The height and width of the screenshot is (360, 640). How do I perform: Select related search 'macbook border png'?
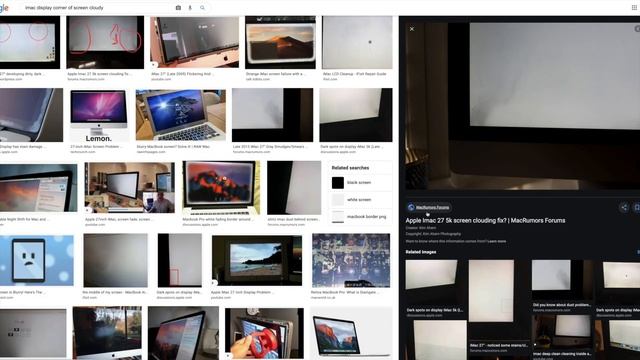click(360, 217)
